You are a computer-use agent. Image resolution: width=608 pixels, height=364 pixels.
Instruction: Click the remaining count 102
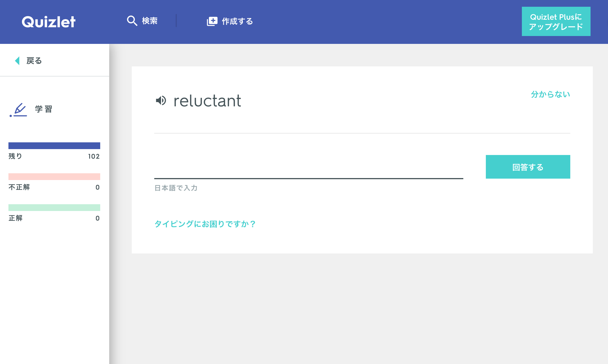pos(94,156)
